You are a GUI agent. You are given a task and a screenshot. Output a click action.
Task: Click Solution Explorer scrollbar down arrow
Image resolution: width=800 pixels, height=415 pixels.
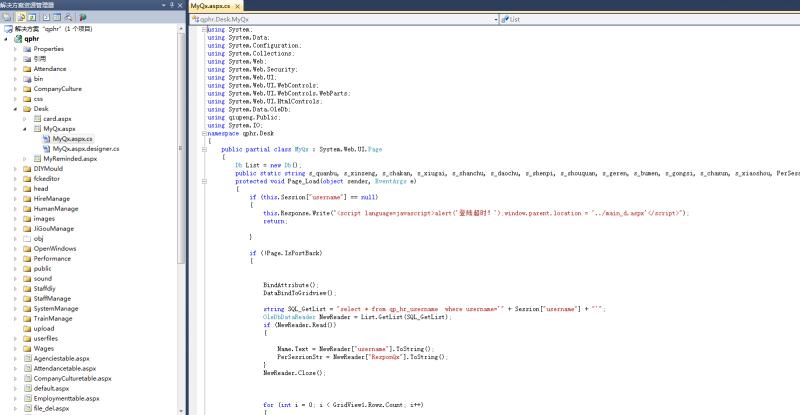pos(181,411)
